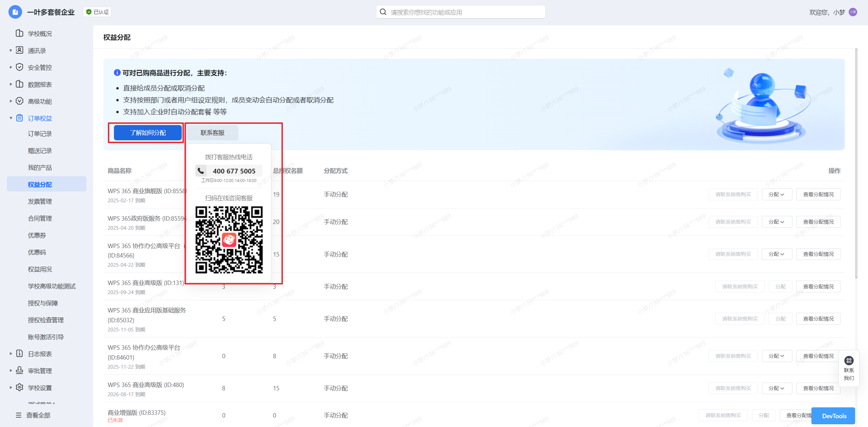Collapse the 订单权益 tree section
The height and width of the screenshot is (427, 868).
point(11,118)
